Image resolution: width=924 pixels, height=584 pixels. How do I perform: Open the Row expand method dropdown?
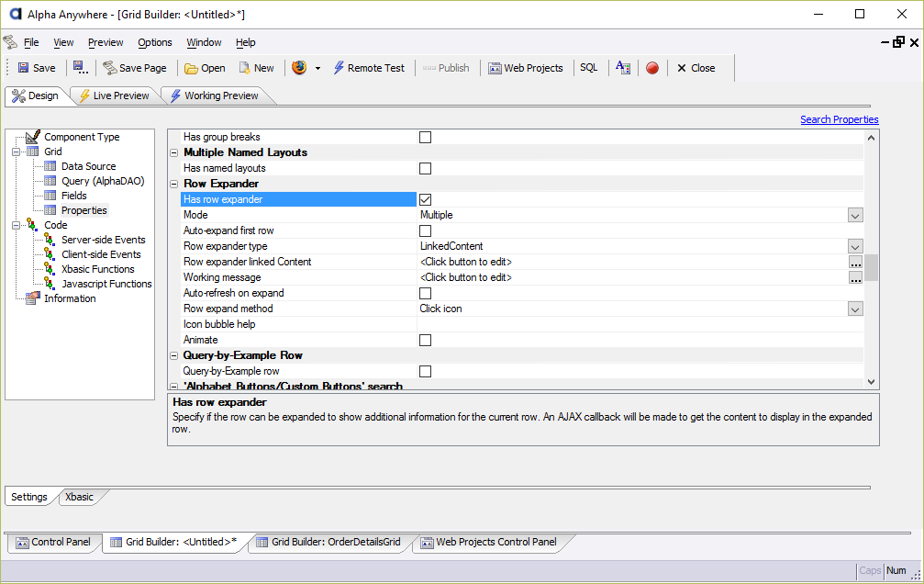(856, 309)
